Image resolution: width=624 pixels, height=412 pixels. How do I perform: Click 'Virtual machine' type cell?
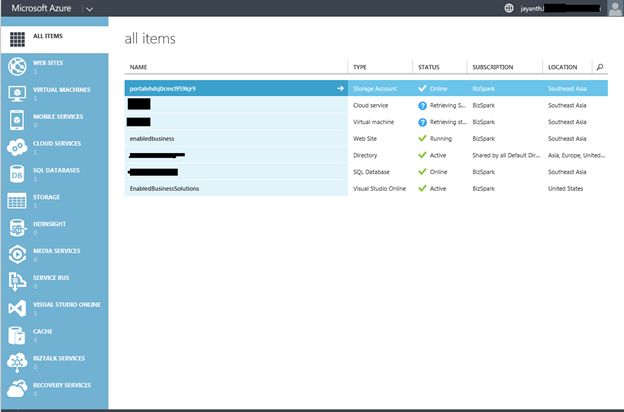[373, 122]
